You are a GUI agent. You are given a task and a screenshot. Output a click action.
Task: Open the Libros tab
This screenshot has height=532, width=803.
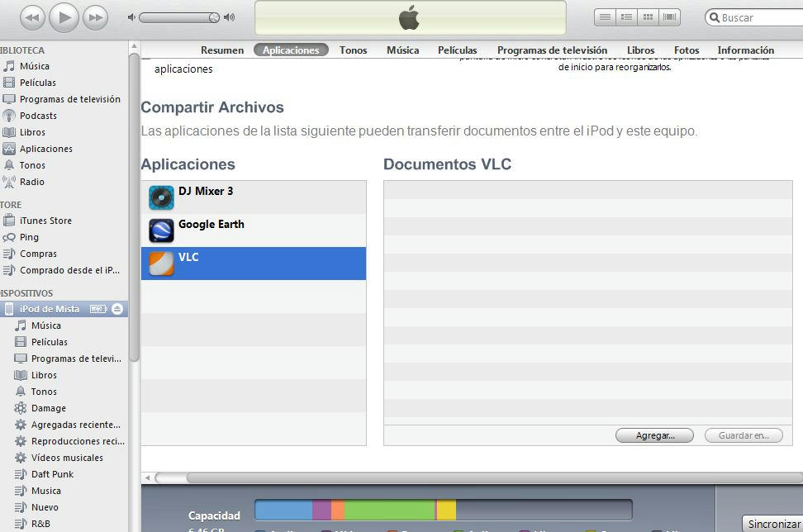[x=640, y=50]
